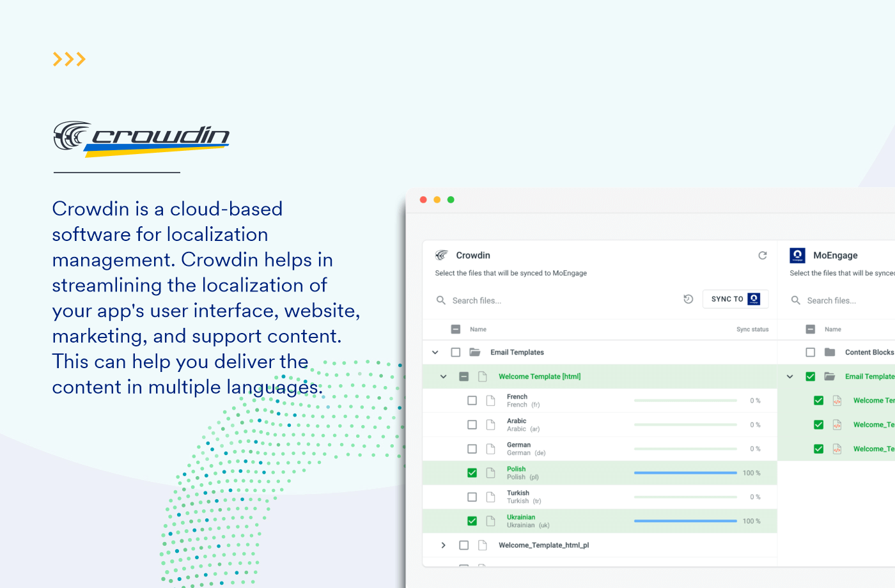Check the Content Blocks checkbox

(x=811, y=352)
